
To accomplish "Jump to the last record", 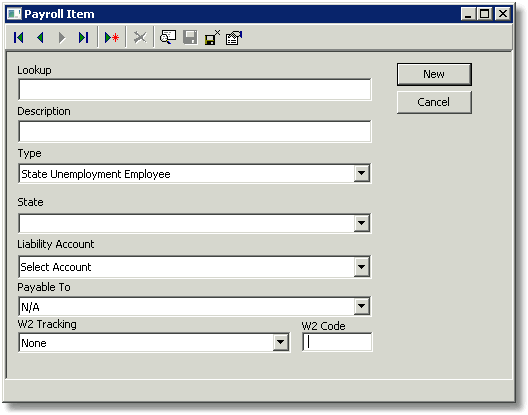I will coord(83,37).
